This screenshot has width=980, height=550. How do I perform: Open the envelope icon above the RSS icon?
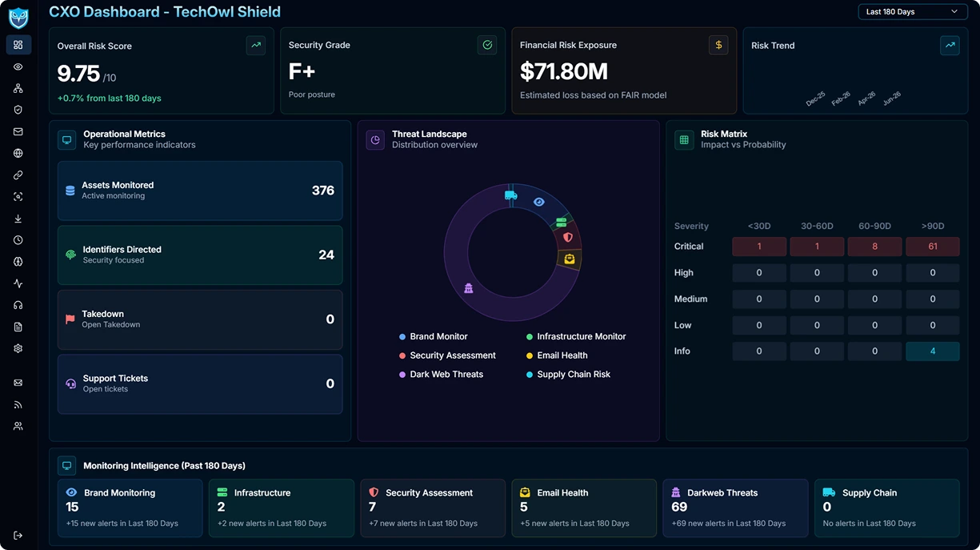tap(18, 383)
